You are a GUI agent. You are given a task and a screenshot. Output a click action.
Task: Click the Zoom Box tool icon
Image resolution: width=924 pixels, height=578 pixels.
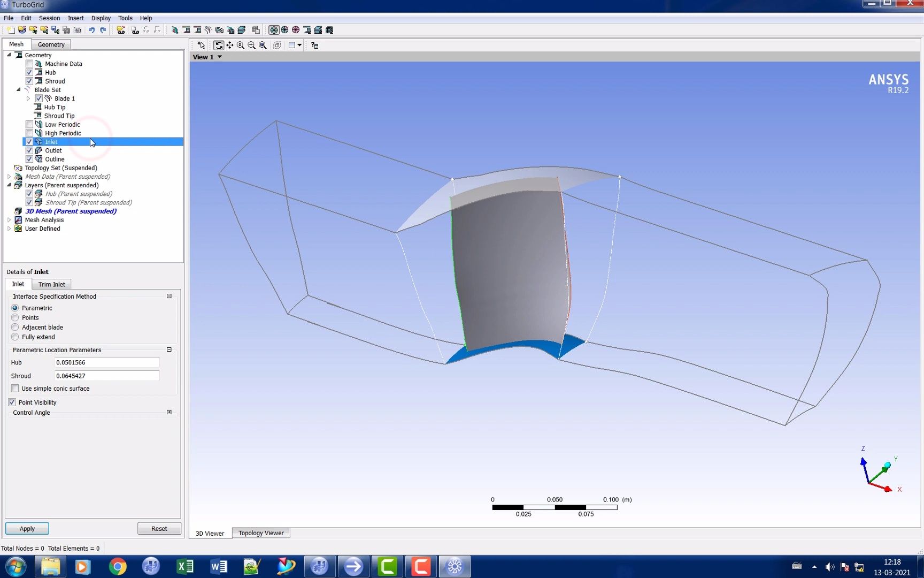pyautogui.click(x=252, y=45)
